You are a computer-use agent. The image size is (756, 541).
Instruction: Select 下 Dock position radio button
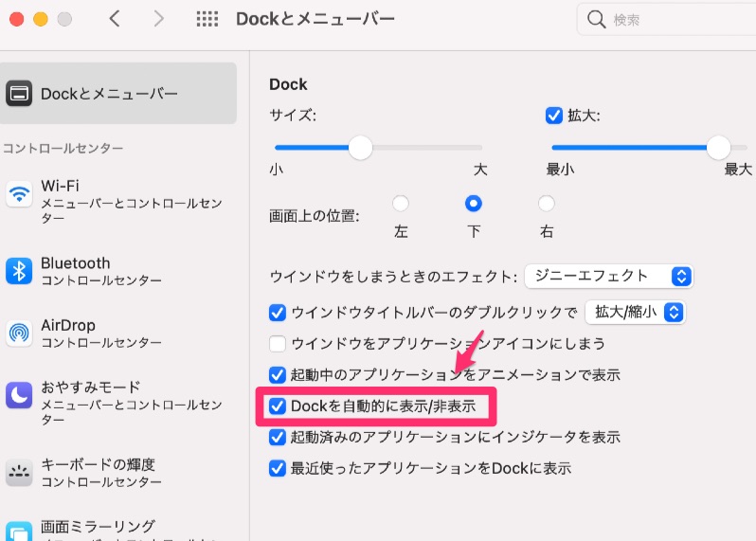click(474, 204)
